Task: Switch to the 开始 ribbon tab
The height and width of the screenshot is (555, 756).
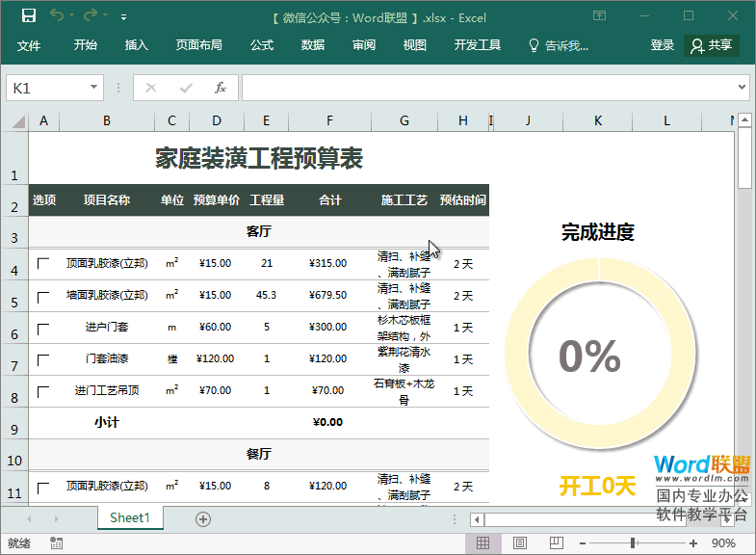Action: tap(86, 45)
